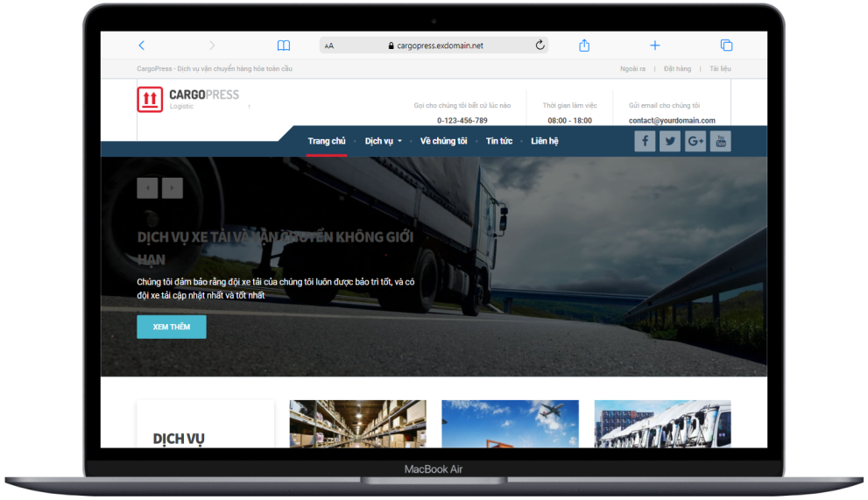Click the CargoPress red arrows logo

[150, 100]
